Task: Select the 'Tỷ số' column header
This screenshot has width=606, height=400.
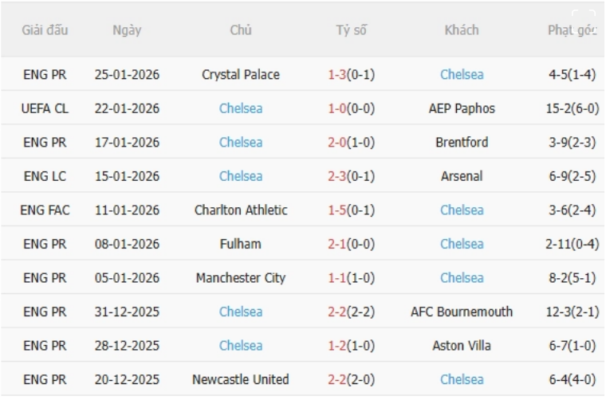Action: point(351,30)
